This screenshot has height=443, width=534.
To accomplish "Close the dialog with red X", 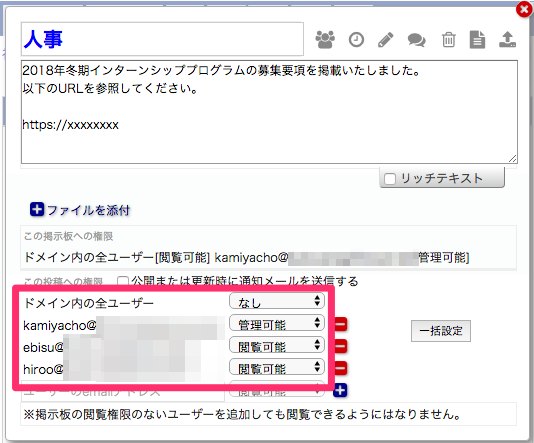I will click(524, 9).
